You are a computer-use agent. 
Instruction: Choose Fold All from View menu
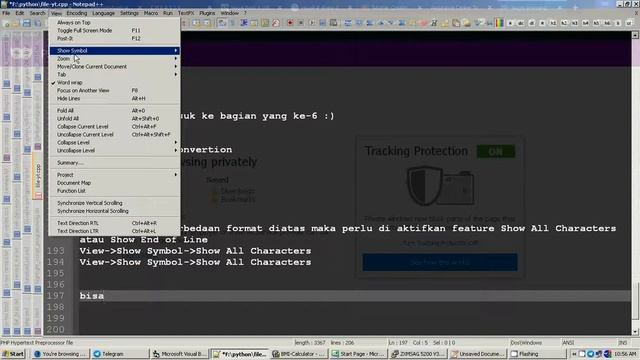coord(114,111)
